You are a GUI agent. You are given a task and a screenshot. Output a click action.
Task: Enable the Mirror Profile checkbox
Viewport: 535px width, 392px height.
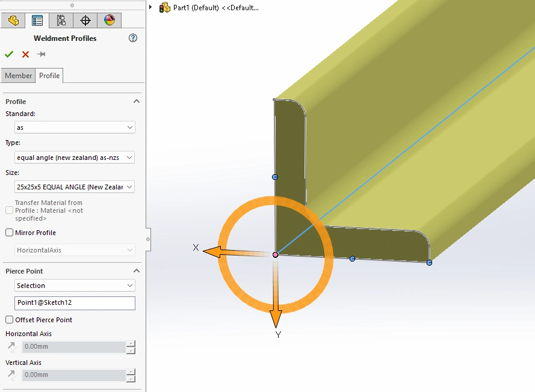coord(9,233)
